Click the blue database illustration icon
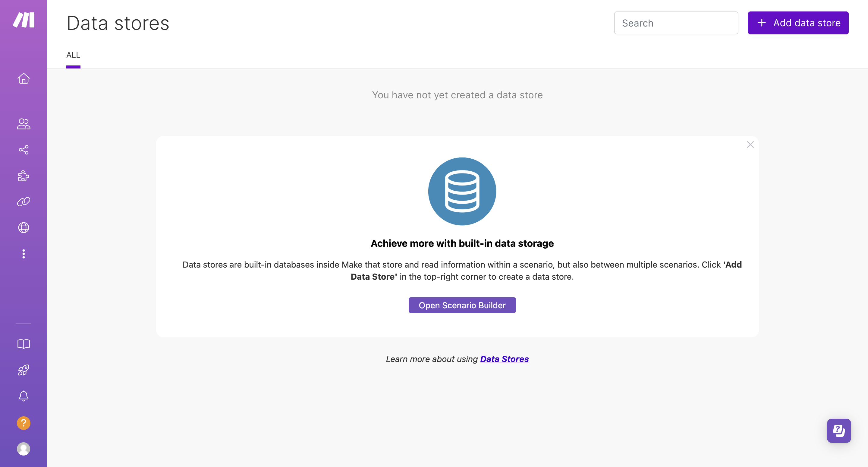868x467 pixels. click(x=462, y=192)
